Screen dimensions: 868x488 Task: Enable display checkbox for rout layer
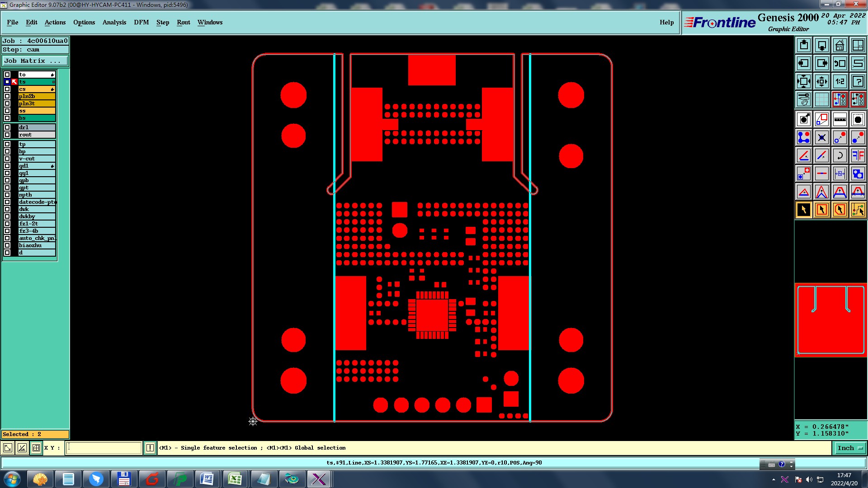7,135
